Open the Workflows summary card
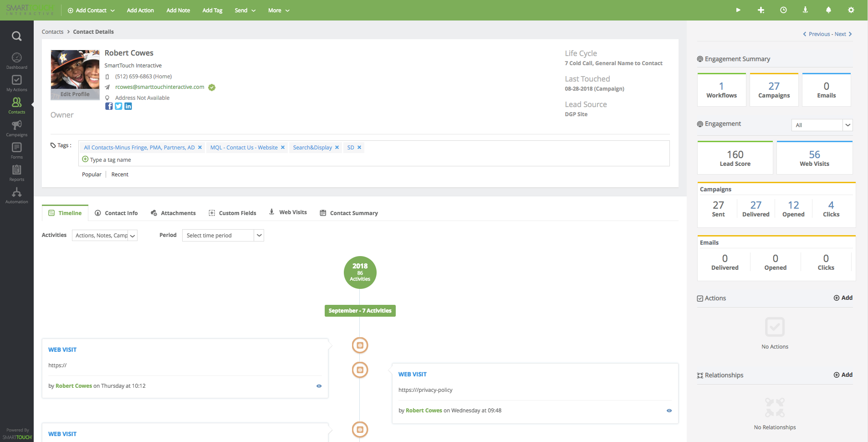Viewport: 868px width, 442px height. coord(722,90)
